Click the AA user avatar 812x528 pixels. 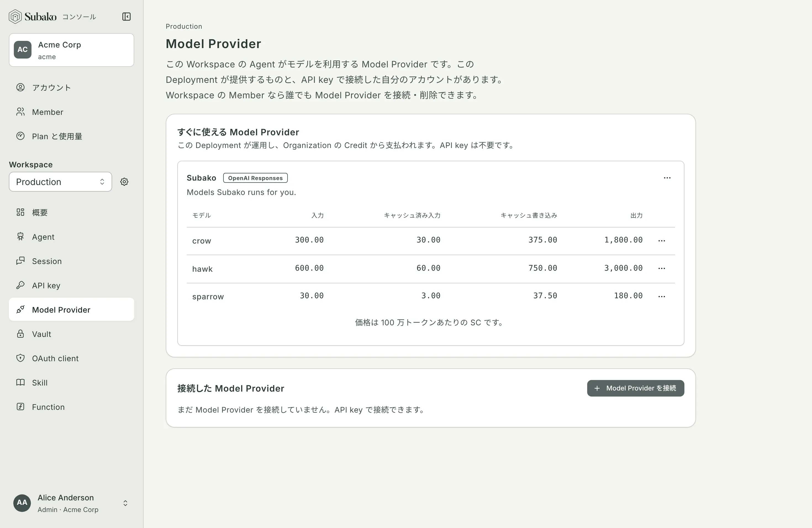coord(22,503)
